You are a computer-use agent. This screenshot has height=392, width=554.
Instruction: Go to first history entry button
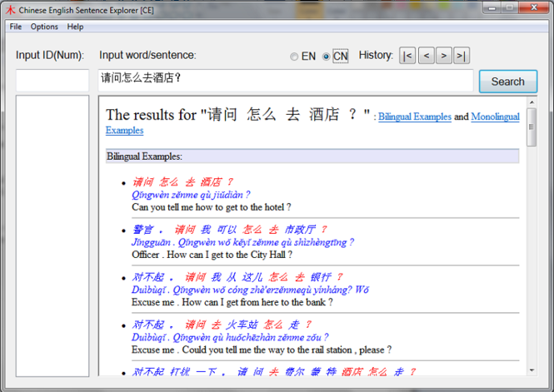pyautogui.click(x=407, y=56)
